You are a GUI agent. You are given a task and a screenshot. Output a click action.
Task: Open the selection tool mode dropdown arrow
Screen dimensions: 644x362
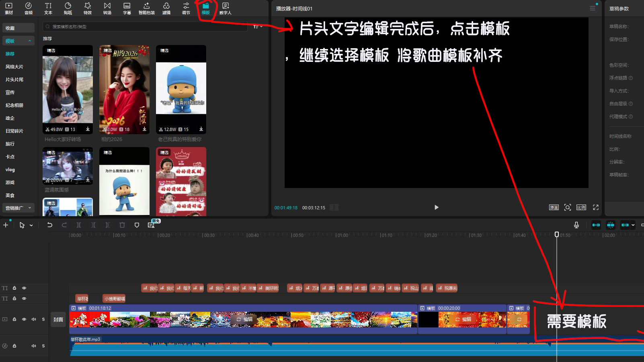point(31,225)
